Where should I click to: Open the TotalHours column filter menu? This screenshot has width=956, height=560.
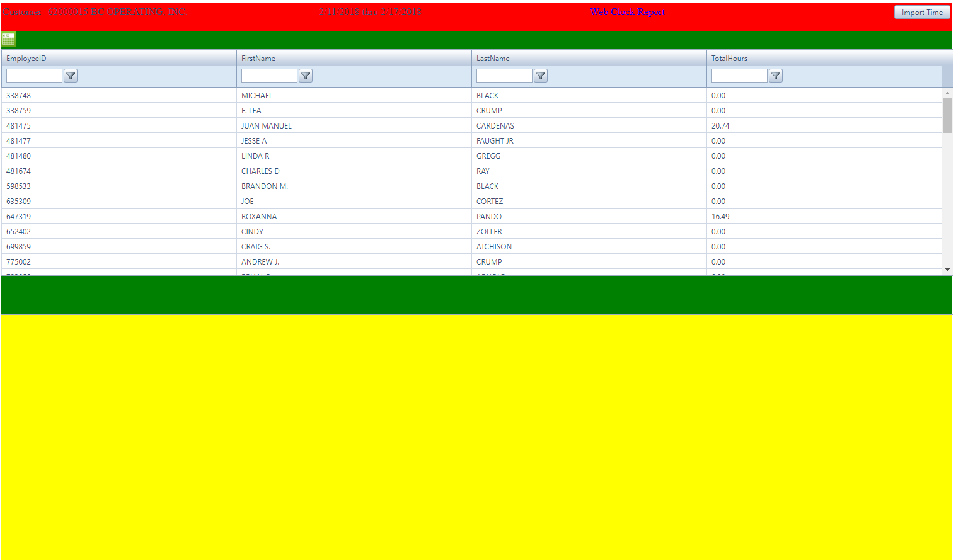tap(776, 76)
